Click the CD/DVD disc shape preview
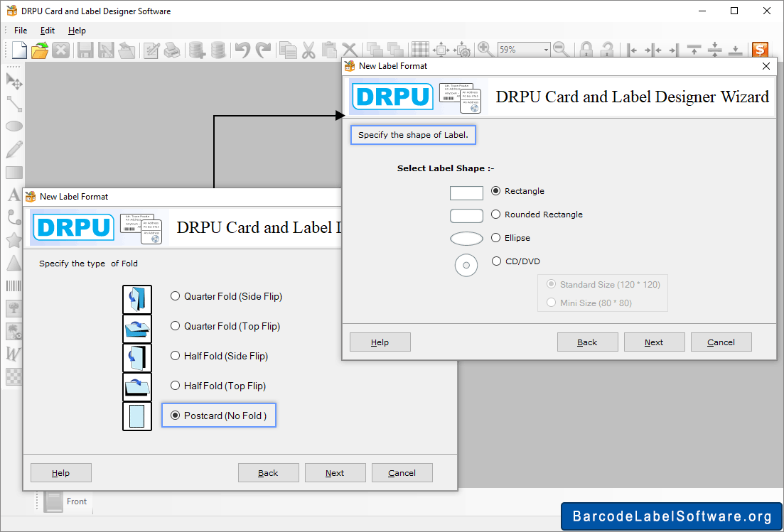The height and width of the screenshot is (532, 784). pyautogui.click(x=466, y=265)
